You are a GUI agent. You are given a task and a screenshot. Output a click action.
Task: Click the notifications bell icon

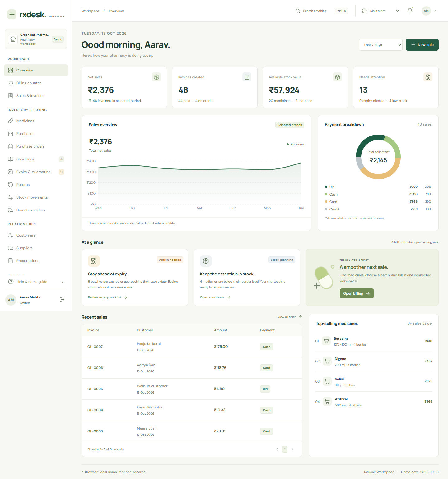coord(410,11)
